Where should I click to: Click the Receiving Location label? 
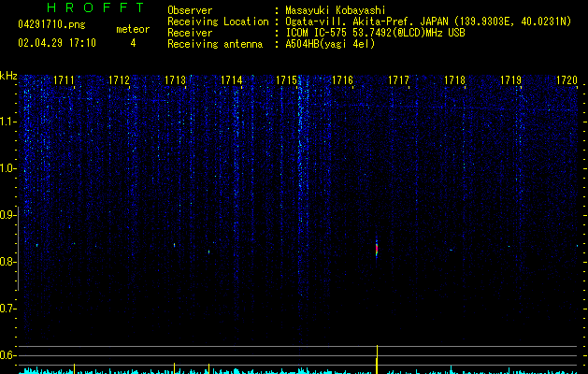click(x=218, y=22)
